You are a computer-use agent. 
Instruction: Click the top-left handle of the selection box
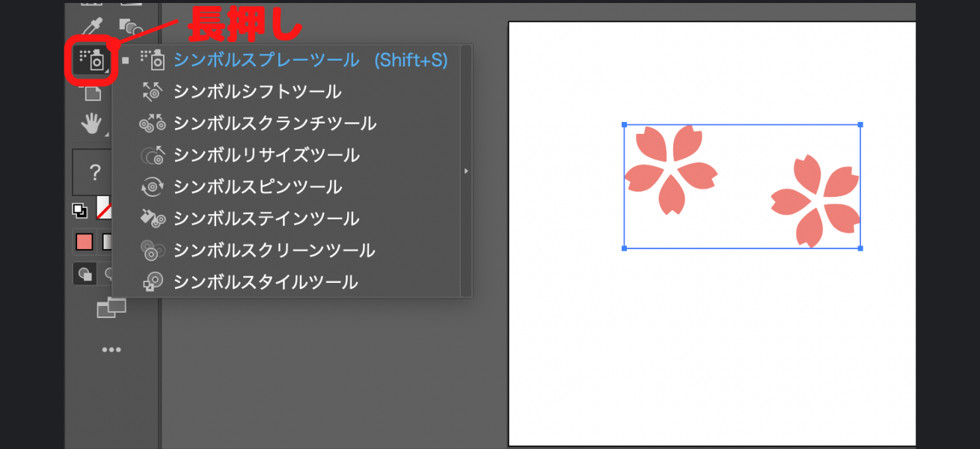point(625,123)
